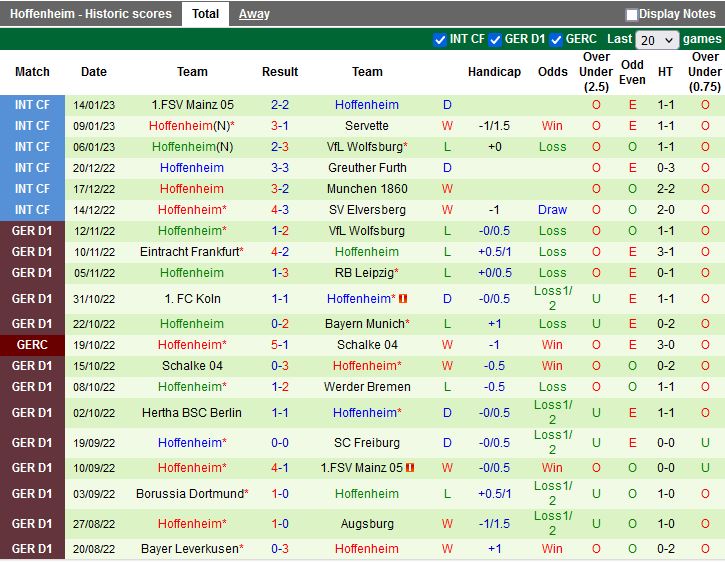
Task: Select the Total tab
Action: click(205, 14)
